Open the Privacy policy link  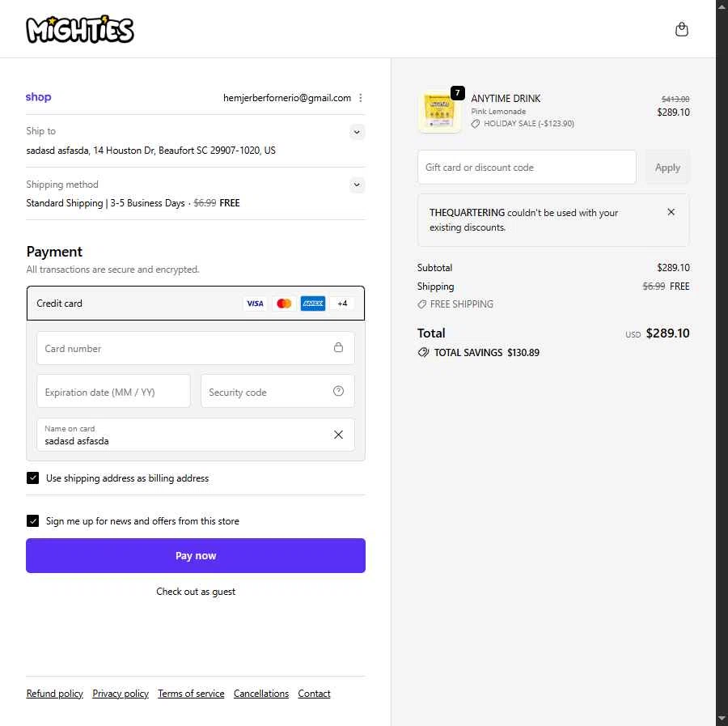121,694
